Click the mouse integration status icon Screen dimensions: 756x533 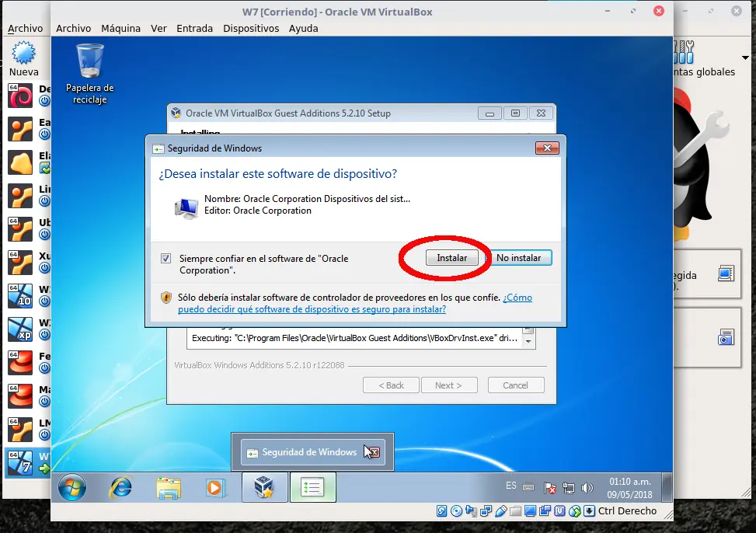pyautogui.click(x=575, y=510)
